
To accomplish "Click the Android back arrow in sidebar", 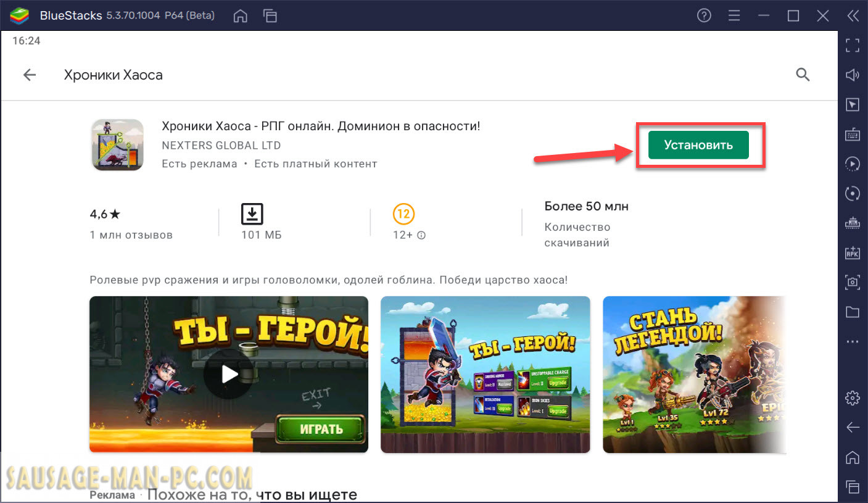I will [x=853, y=427].
